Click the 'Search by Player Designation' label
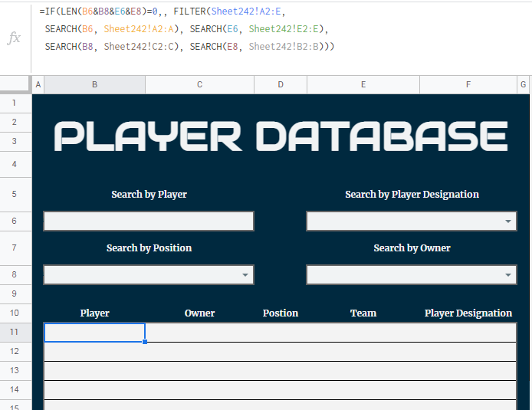 [412, 195]
